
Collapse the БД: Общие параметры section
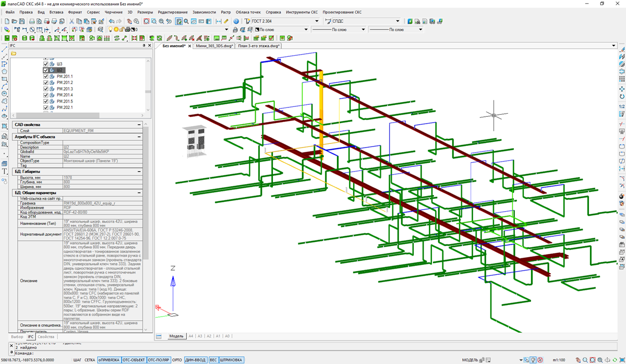point(139,193)
